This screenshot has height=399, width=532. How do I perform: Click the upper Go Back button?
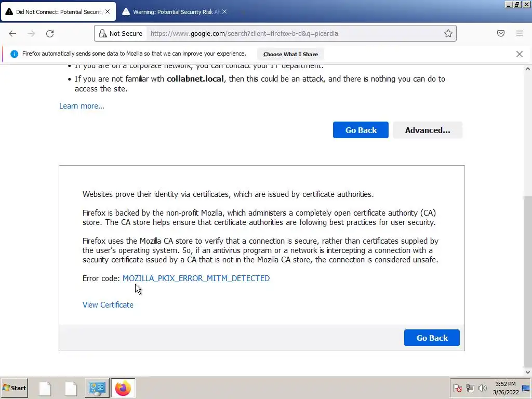(x=361, y=130)
